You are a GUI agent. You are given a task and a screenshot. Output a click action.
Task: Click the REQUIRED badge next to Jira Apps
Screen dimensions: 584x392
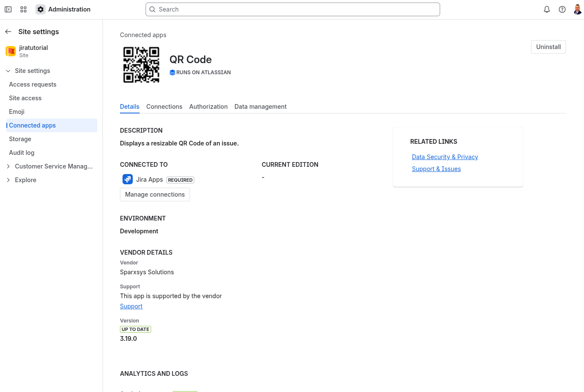tap(180, 180)
